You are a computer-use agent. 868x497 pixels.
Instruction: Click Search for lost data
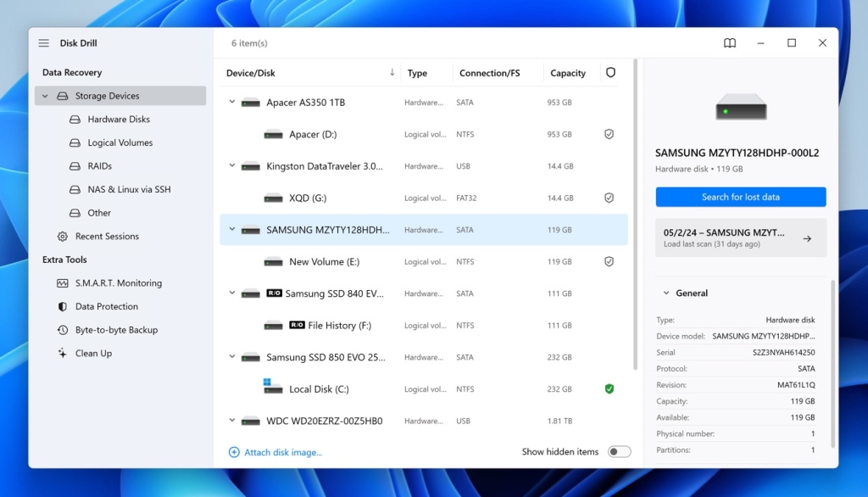[x=740, y=197]
